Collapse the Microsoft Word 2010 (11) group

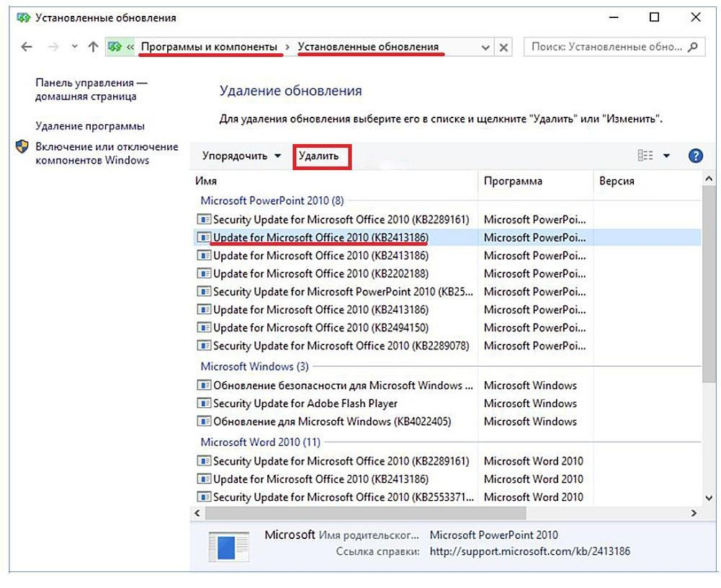pyautogui.click(x=260, y=442)
